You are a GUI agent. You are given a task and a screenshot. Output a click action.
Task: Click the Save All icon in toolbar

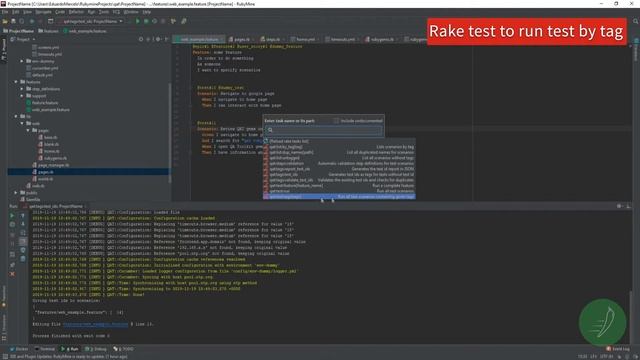(x=13, y=21)
